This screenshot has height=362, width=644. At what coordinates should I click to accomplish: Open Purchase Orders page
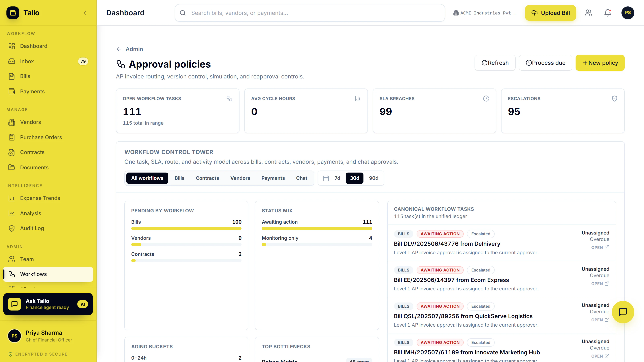point(48,137)
